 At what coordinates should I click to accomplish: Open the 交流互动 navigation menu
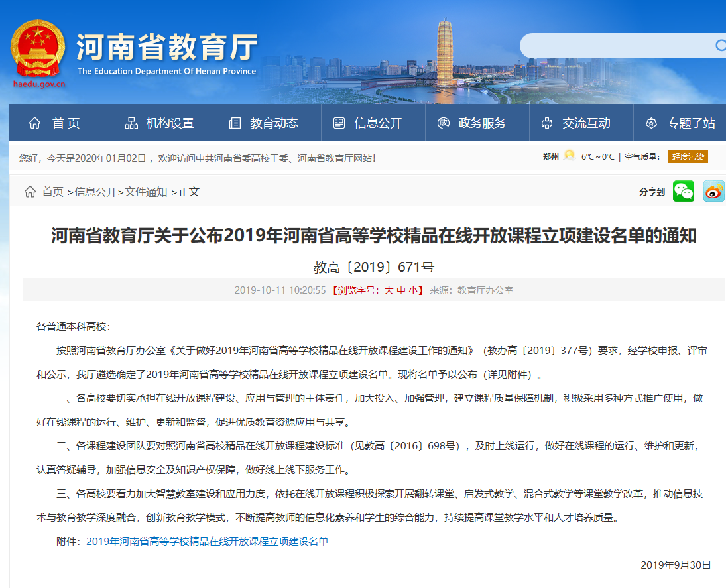[576, 123]
